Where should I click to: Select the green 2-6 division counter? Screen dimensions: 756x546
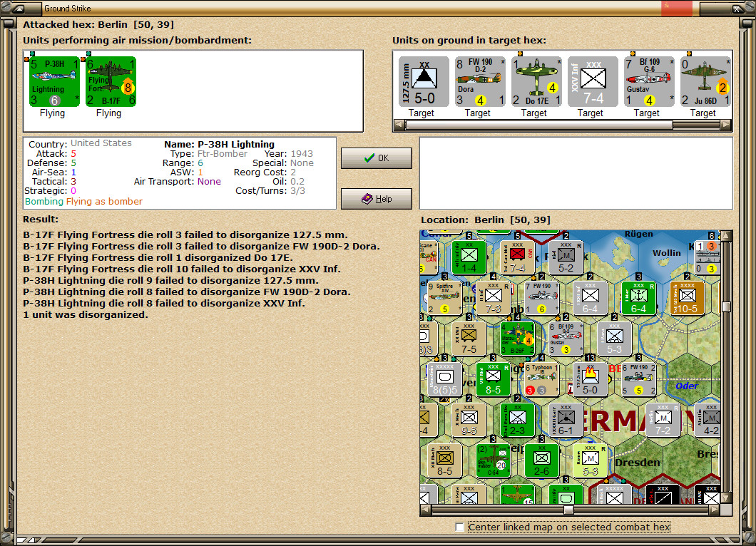[541, 460]
